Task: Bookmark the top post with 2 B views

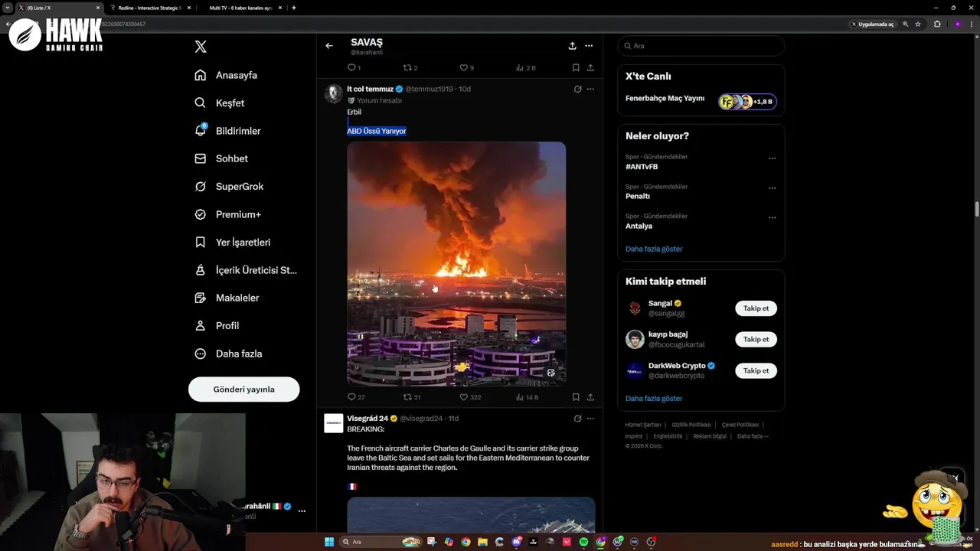Action: tap(576, 67)
